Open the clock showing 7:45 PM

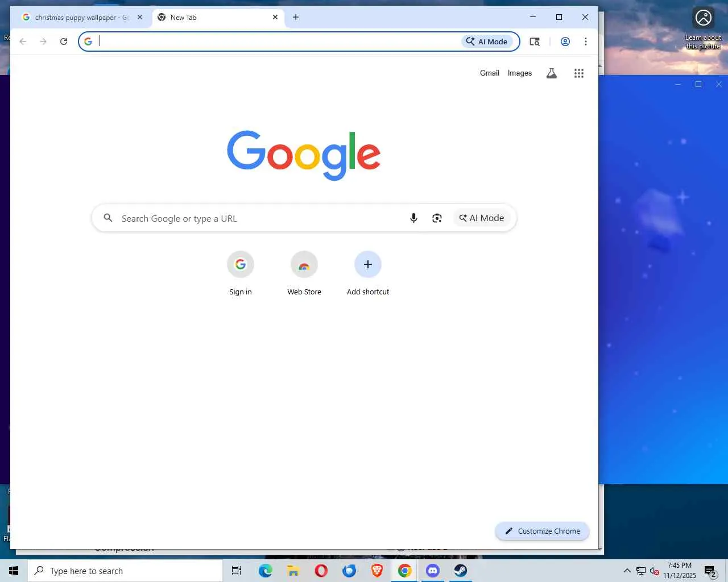680,571
